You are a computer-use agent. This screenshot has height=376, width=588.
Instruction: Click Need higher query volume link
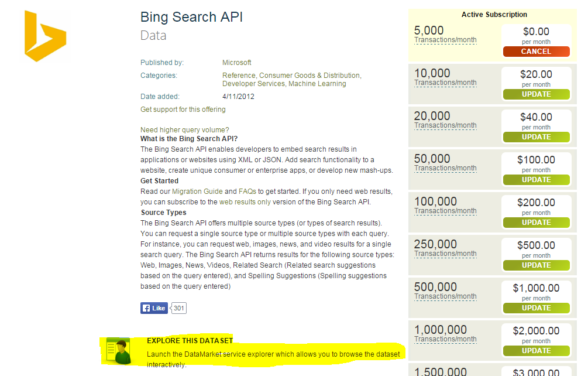184,130
